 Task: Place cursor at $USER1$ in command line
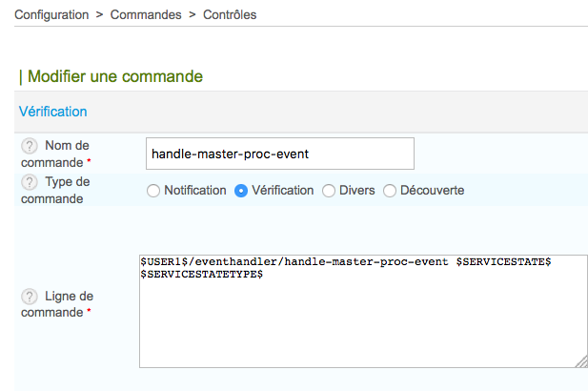point(163,261)
